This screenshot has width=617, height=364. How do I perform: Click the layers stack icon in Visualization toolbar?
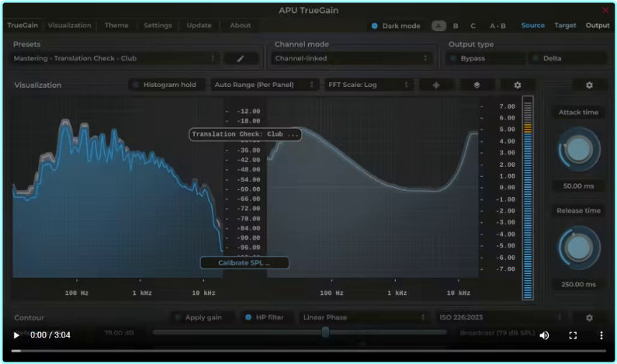click(477, 85)
